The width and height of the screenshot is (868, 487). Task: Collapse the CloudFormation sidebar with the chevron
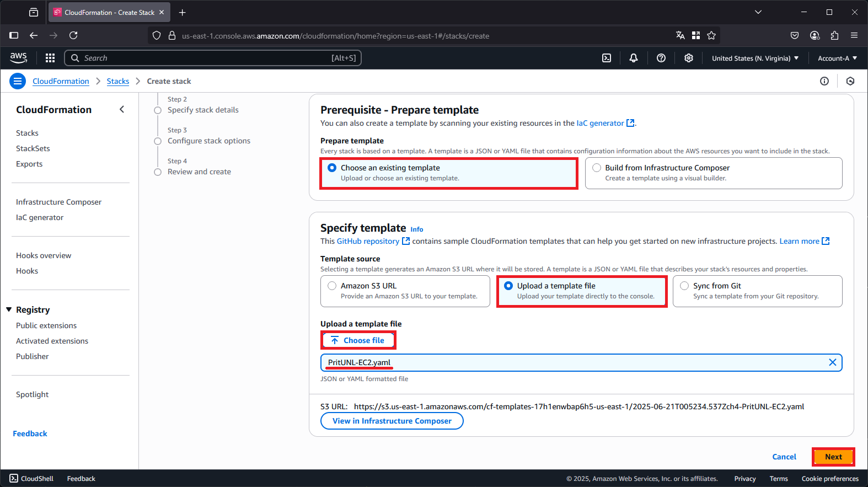122,109
